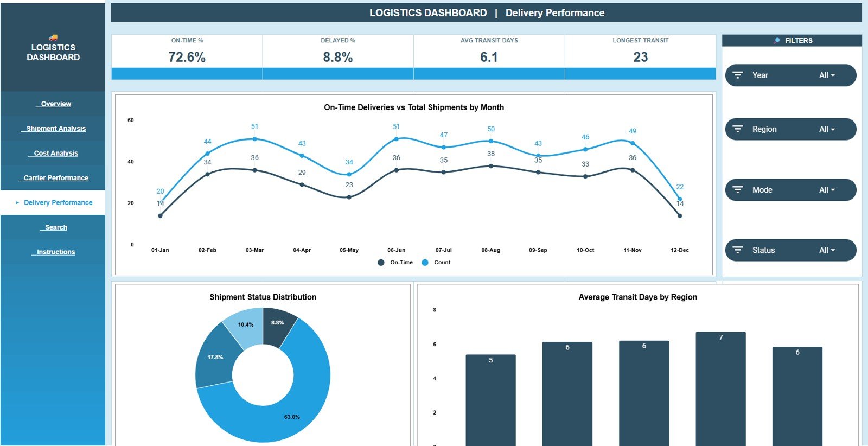Image resolution: width=868 pixels, height=446 pixels.
Task: Open the Shipment Analysis page
Action: [53, 129]
